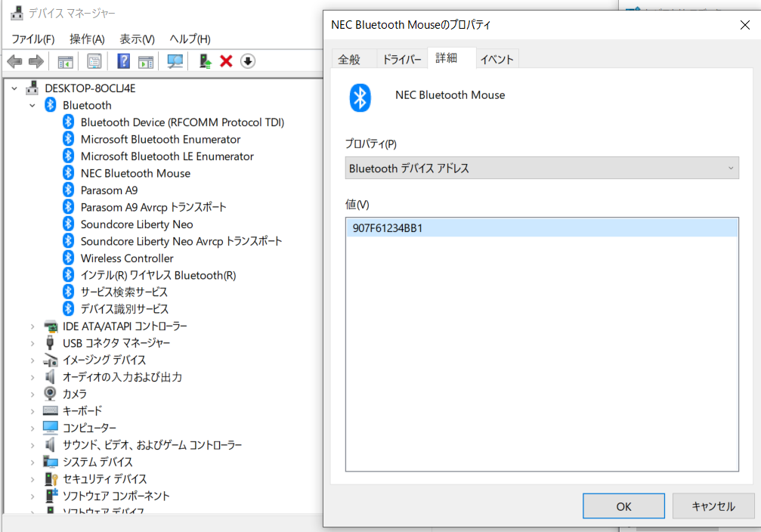The width and height of the screenshot is (761, 532).
Task: Open the 操作(A) menu
Action: click(x=87, y=39)
